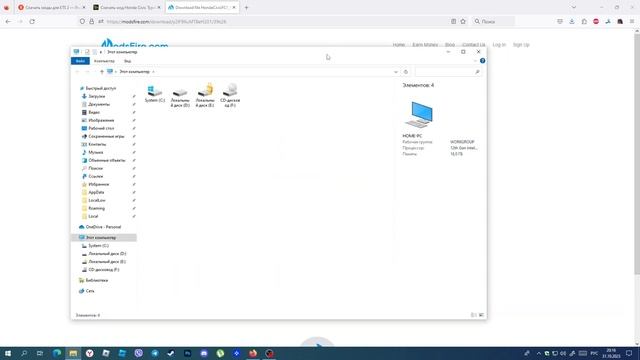Open the Local folder in Quick access
640x360 pixels.
coord(93,216)
